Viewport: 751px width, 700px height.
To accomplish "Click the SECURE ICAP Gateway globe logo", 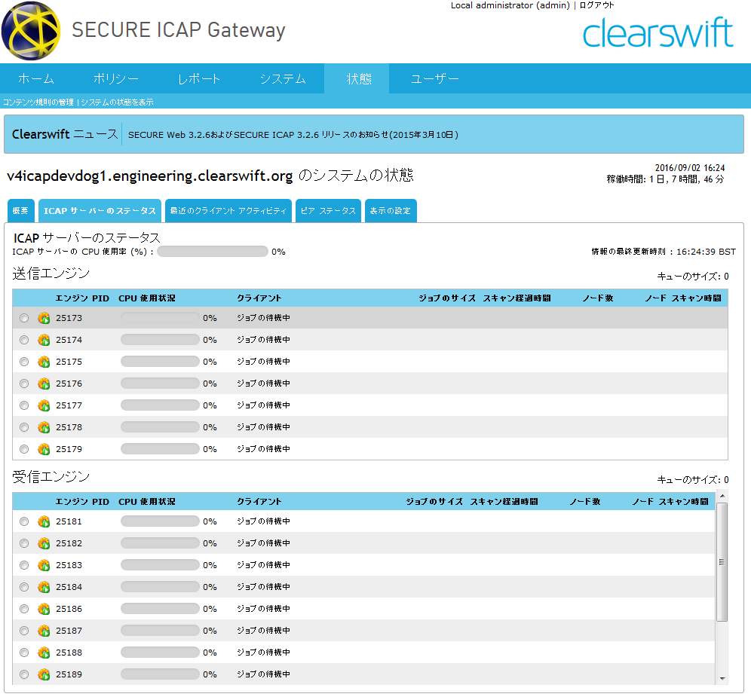I will 31,31.
